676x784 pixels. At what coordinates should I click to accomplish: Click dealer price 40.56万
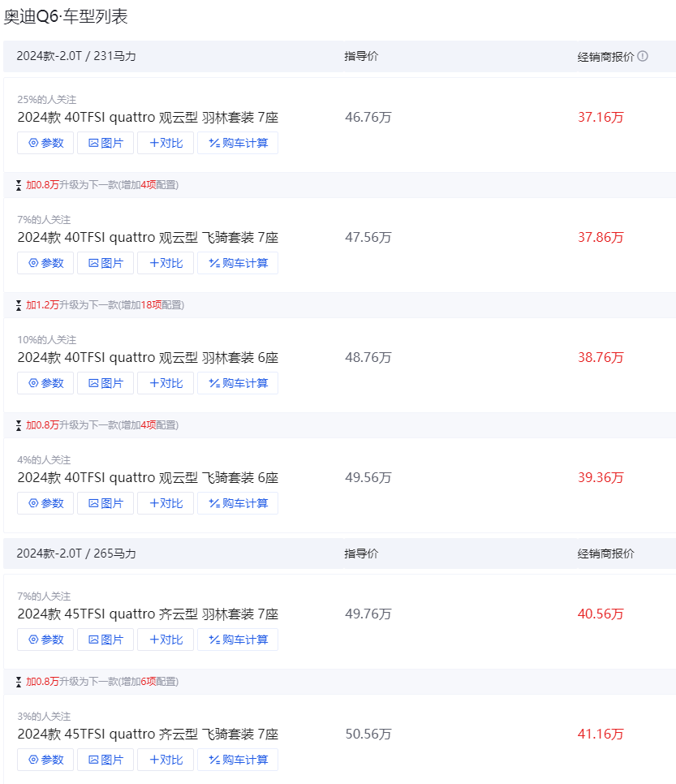tap(601, 614)
